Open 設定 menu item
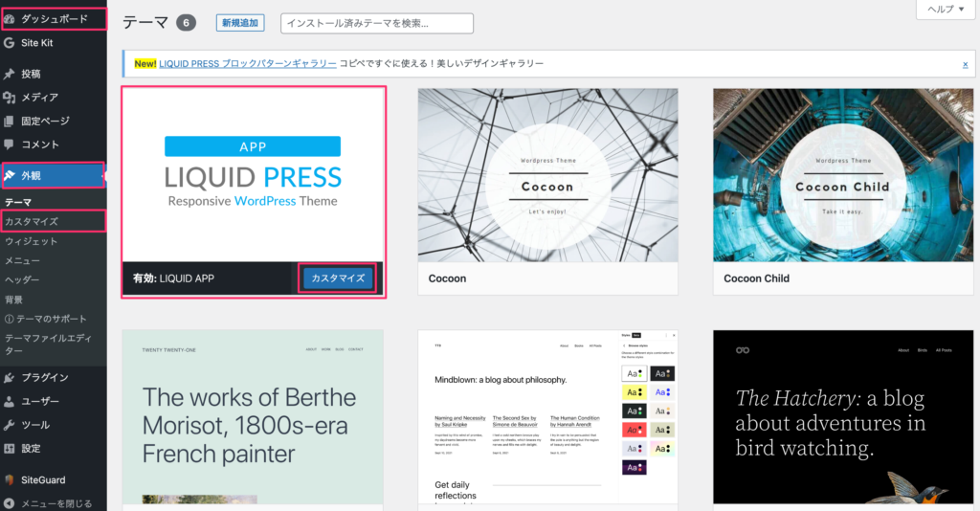The height and width of the screenshot is (511, 980). coord(54,449)
